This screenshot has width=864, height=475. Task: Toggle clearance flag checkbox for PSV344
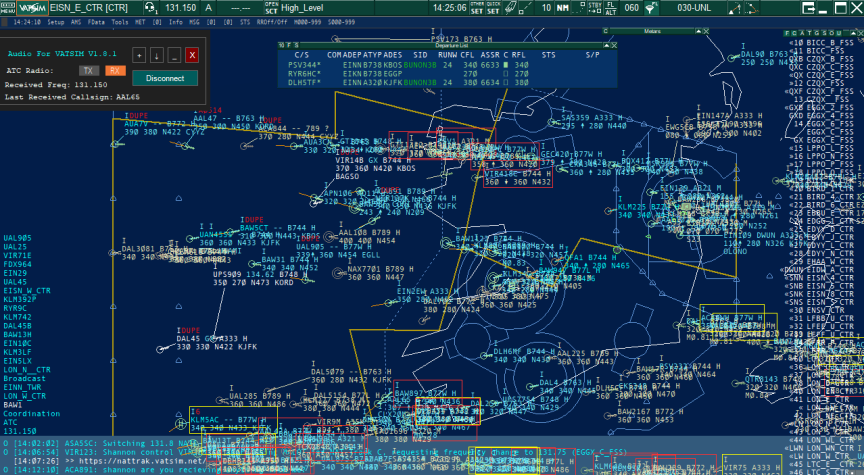pos(506,65)
